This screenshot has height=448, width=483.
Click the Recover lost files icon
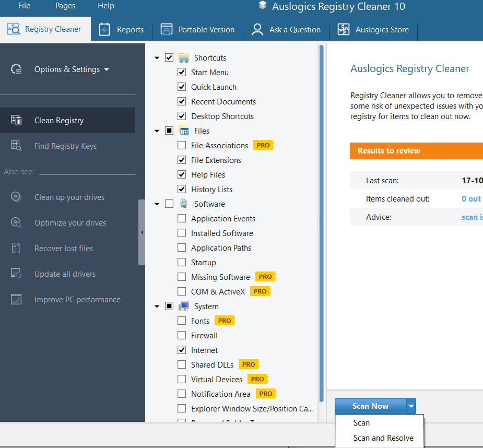pos(16,248)
